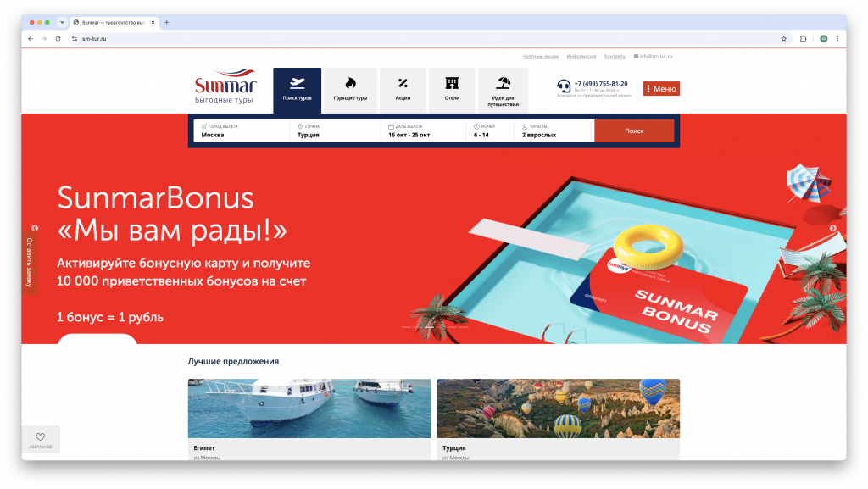Open the red Меню button
868x489 pixels.
[x=661, y=88]
